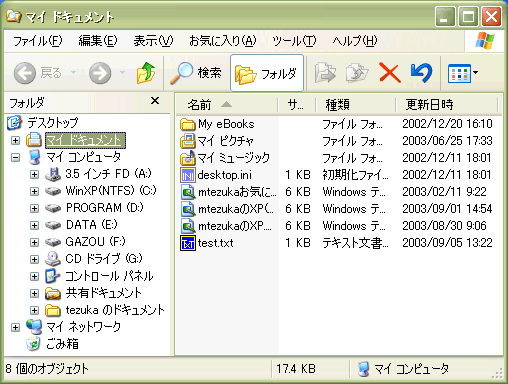This screenshot has width=508, height=384.
Task: Open the ヘルプ(H) menu
Action: (355, 41)
